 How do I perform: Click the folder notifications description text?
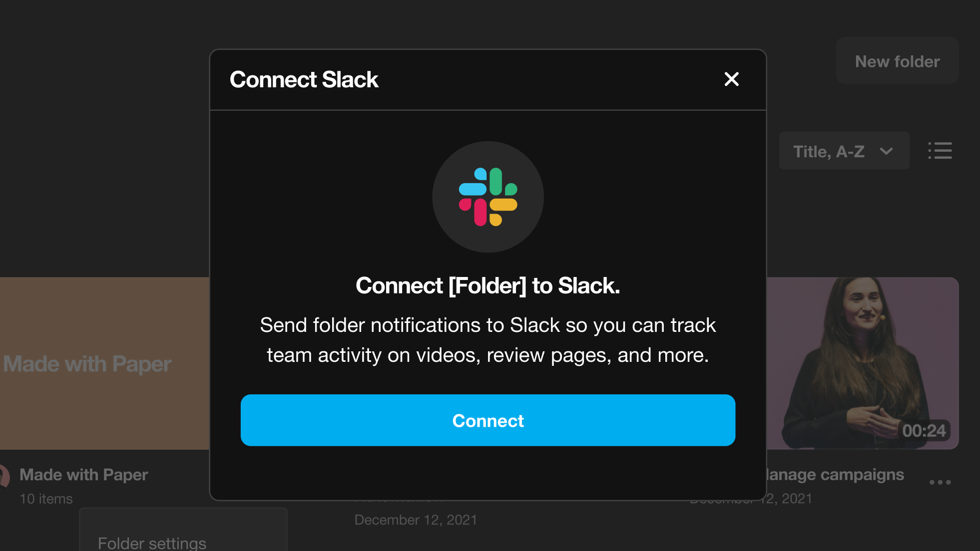coord(488,340)
